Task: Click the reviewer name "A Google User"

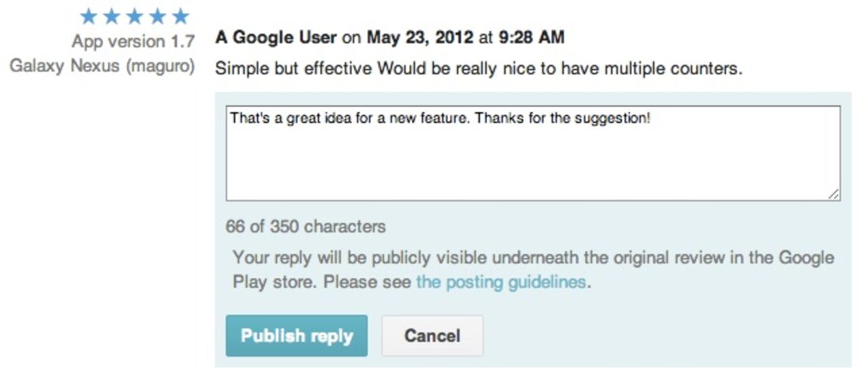Action: pyautogui.click(x=276, y=37)
